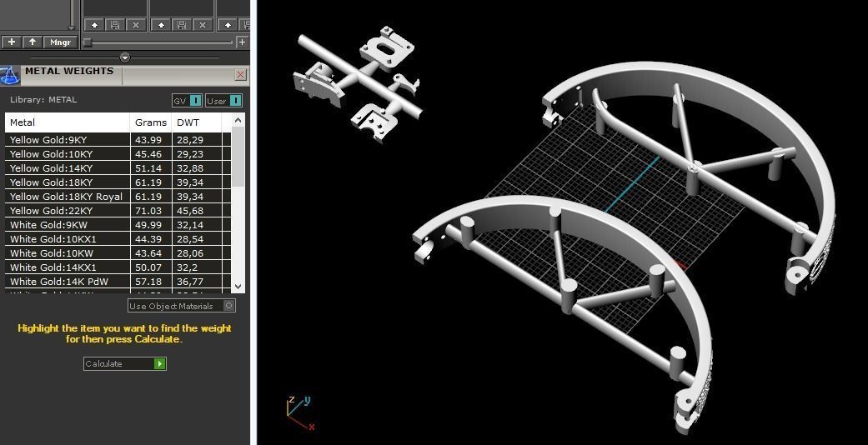Click the load arrow in the leftmost slot toolbar

(94, 25)
